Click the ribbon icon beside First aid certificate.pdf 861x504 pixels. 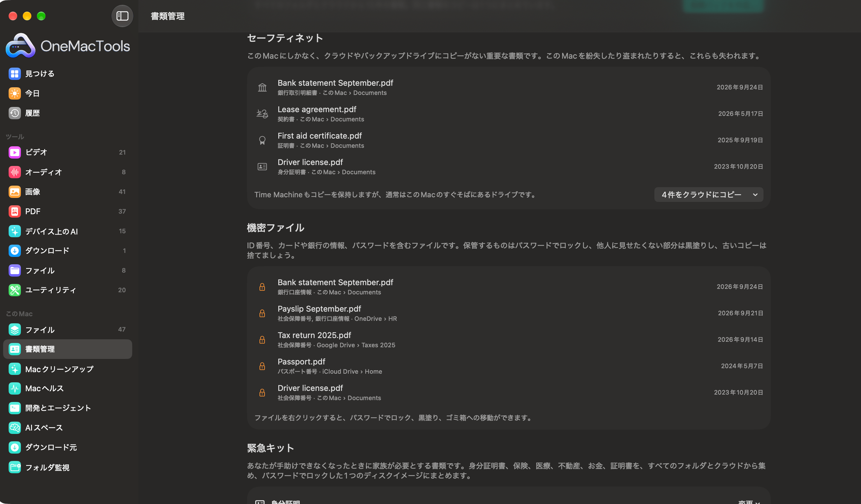click(262, 140)
